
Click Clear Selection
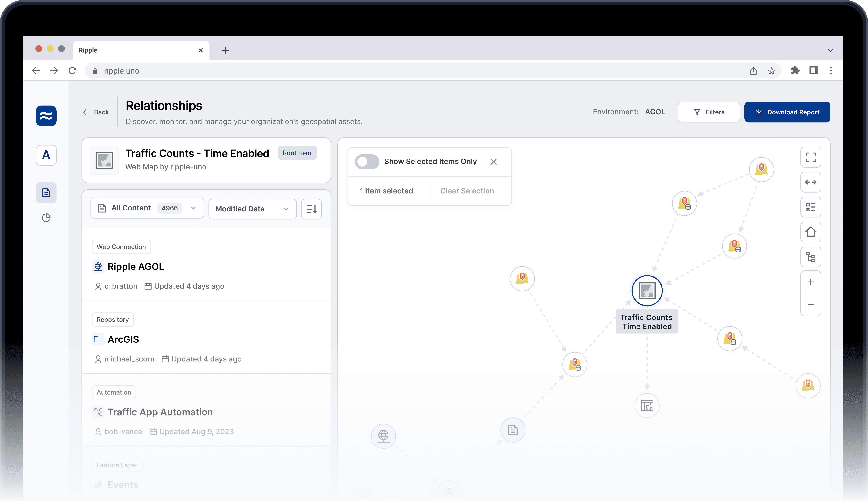[467, 191]
